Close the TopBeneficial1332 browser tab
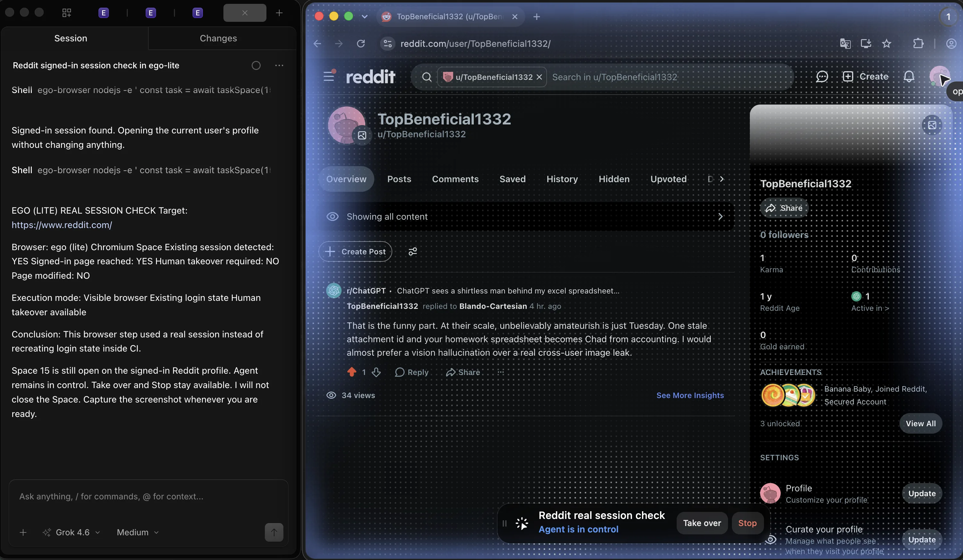Screen dimensions: 963x560 [515, 16]
